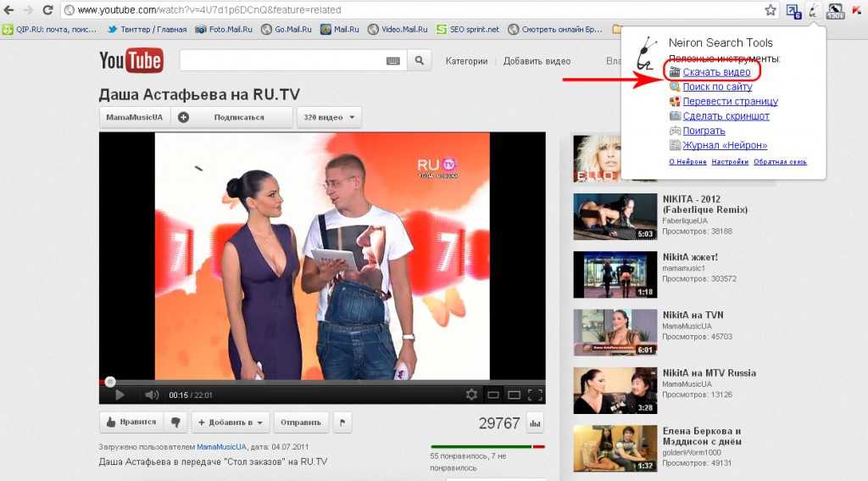Open the NIKITA - 2012 Faberlique Remix thumbnail

(x=615, y=216)
